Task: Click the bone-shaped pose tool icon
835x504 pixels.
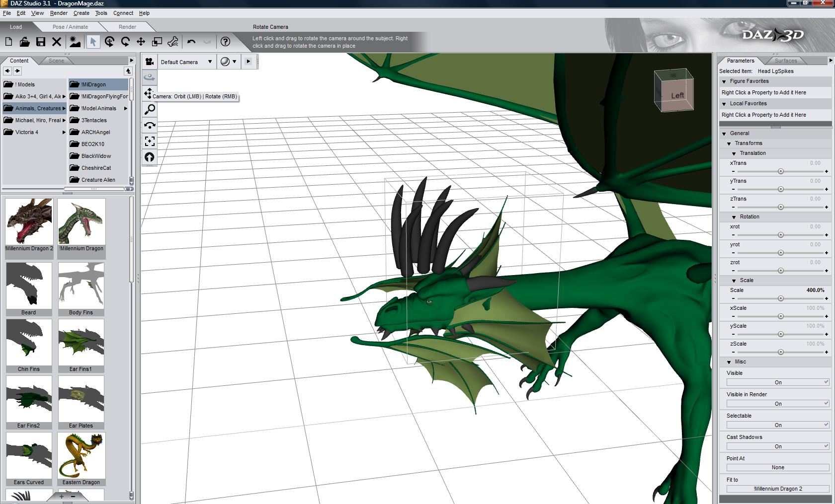Action: 173,42
